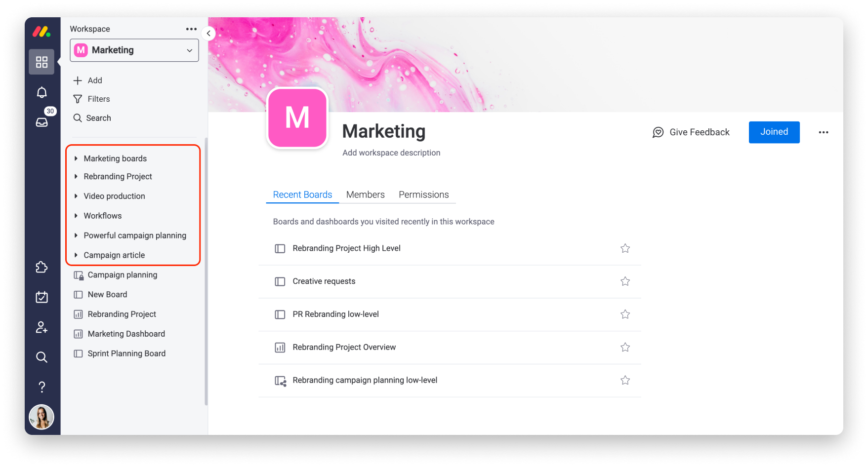Image resolution: width=868 pixels, height=467 pixels.
Task: Open the Workspace three-dots menu
Action: (191, 29)
